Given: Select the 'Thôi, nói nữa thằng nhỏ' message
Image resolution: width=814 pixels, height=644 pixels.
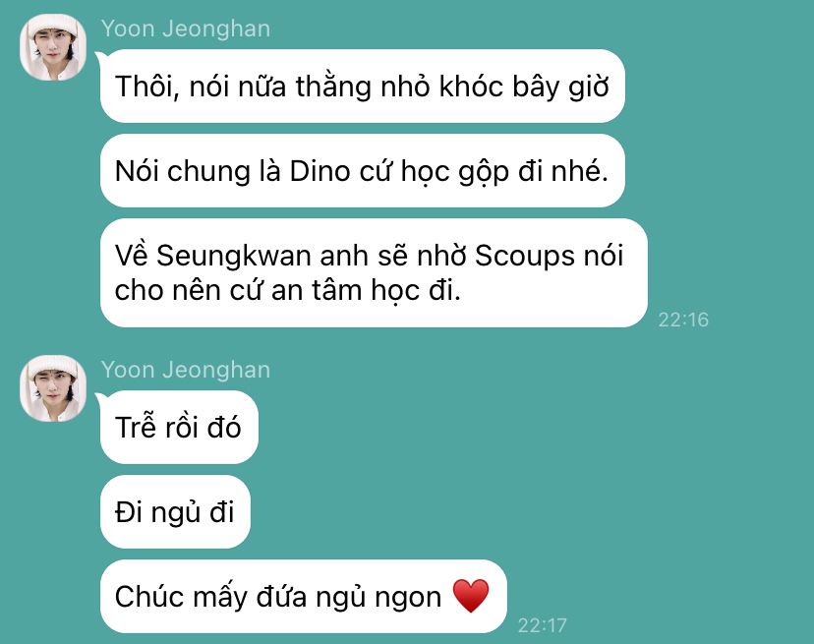Looking at the screenshot, I should point(363,87).
